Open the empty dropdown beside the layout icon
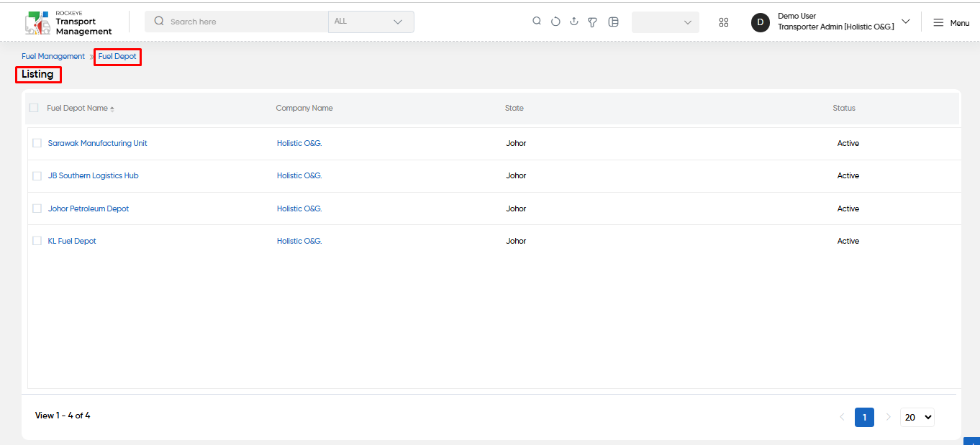Image resolution: width=980 pixels, height=445 pixels. click(x=666, y=22)
